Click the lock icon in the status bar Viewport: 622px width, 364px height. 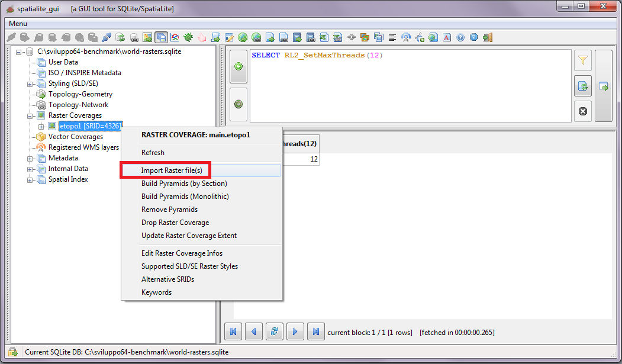click(12, 352)
